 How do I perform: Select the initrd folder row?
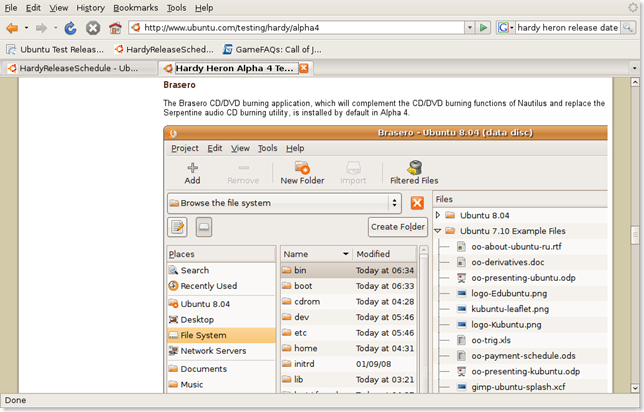tap(348, 364)
